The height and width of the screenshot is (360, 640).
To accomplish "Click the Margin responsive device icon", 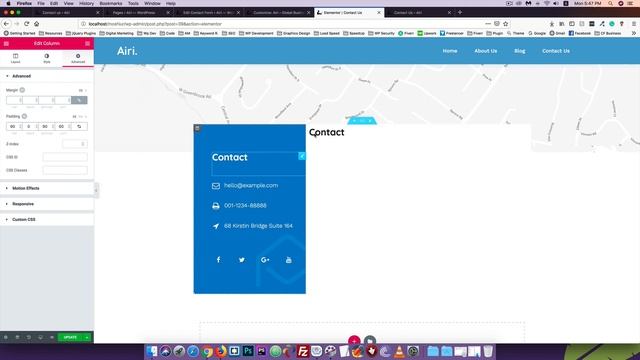I will 22,90.
